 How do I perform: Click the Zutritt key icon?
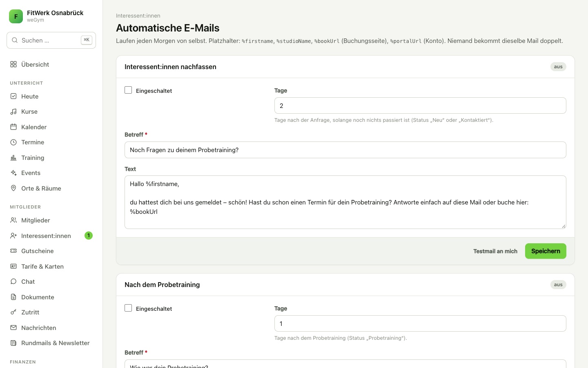point(13,312)
